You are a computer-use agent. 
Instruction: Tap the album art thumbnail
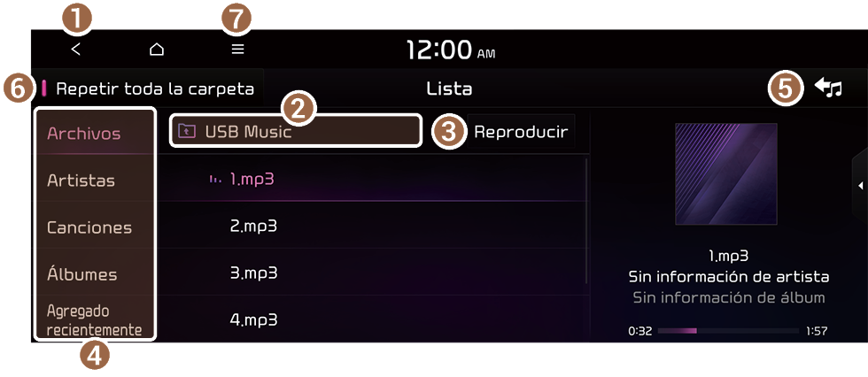(x=726, y=173)
